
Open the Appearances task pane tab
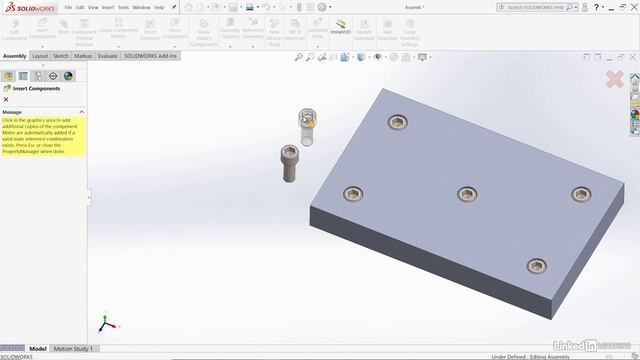pos(635,115)
